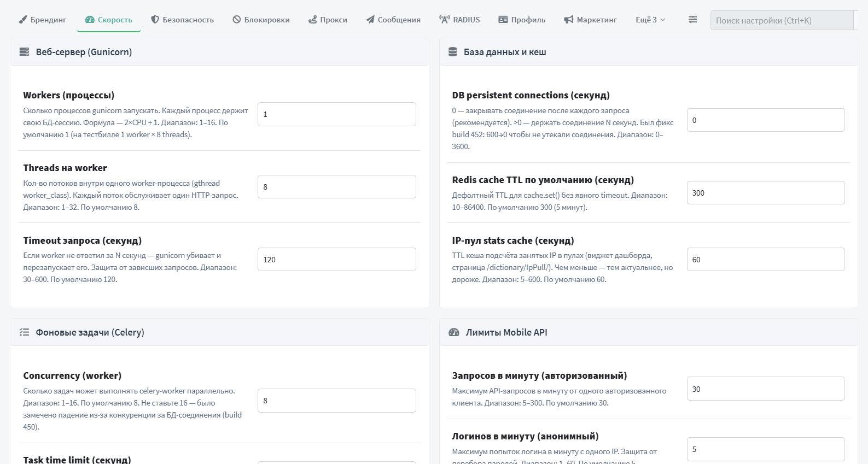The height and width of the screenshot is (464, 868).
Task: Edit the Timeout запроса value field
Action: point(337,260)
